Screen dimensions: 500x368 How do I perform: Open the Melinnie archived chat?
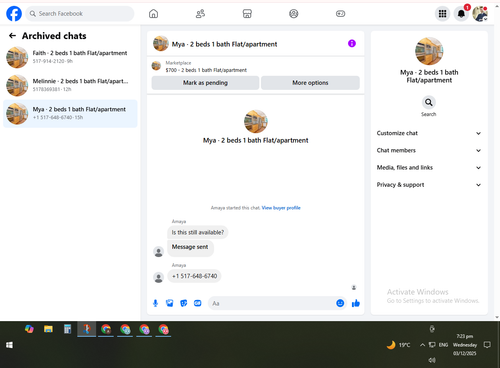(70, 85)
